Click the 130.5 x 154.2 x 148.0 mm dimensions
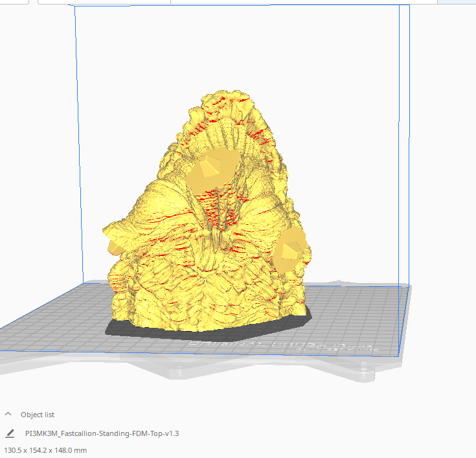 pyautogui.click(x=45, y=450)
